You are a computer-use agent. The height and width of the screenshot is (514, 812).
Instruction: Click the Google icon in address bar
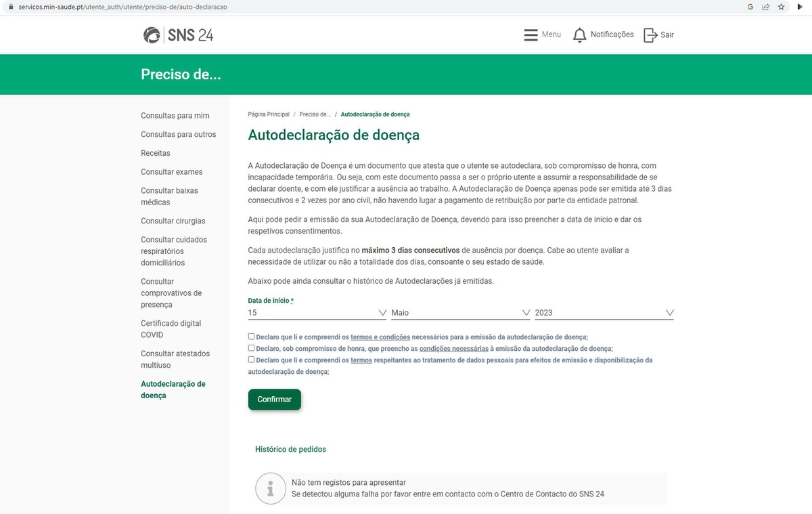pos(750,7)
